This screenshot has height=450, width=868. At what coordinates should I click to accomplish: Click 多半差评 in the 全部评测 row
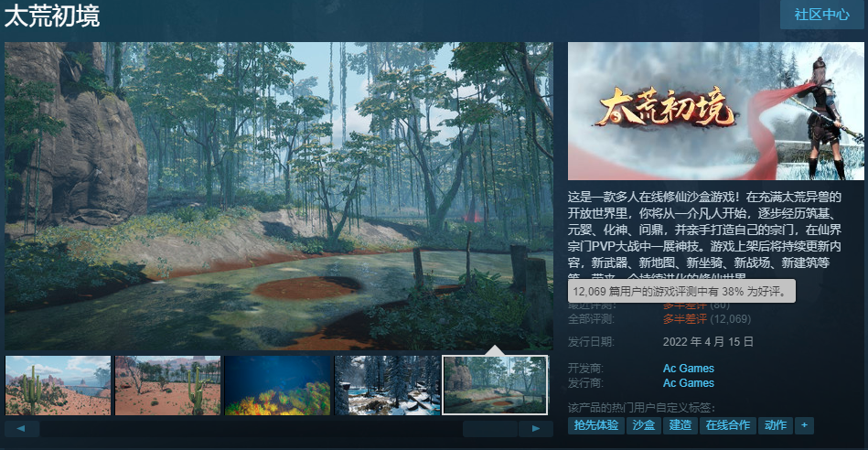685,319
